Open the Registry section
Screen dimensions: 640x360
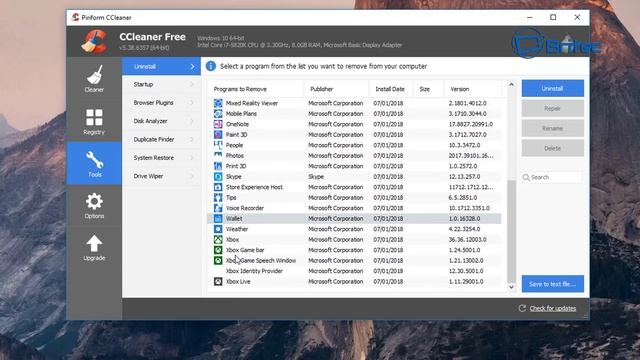point(94,121)
